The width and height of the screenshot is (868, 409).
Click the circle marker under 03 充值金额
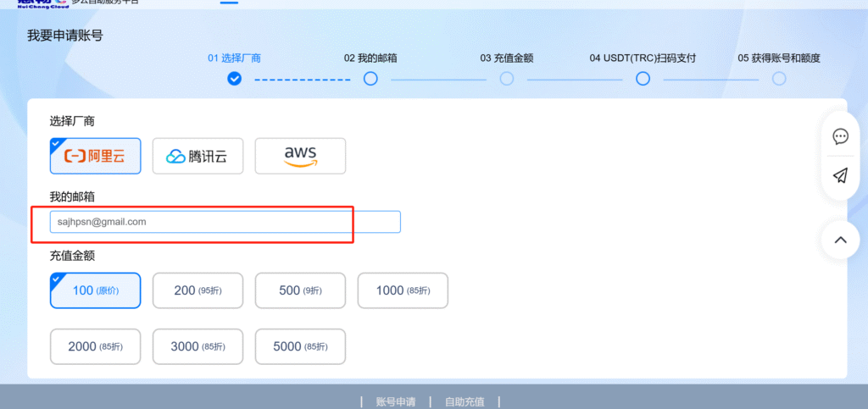click(x=507, y=79)
